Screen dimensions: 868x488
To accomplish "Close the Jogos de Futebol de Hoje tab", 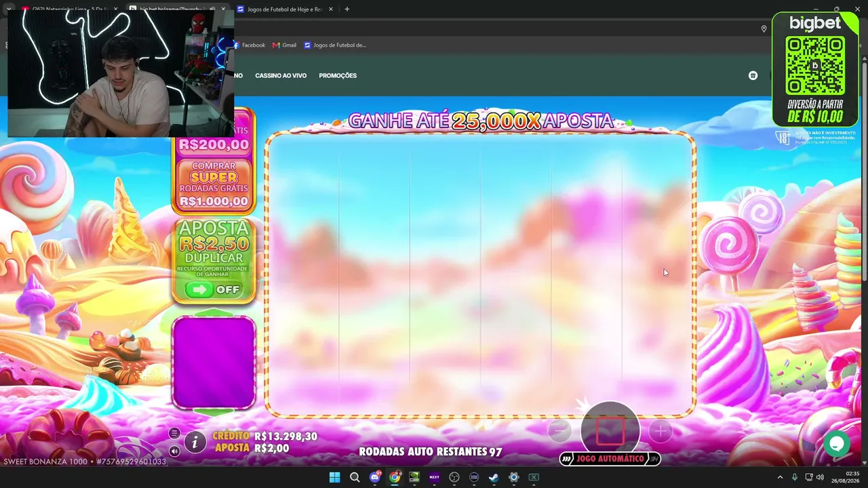I will (331, 9).
